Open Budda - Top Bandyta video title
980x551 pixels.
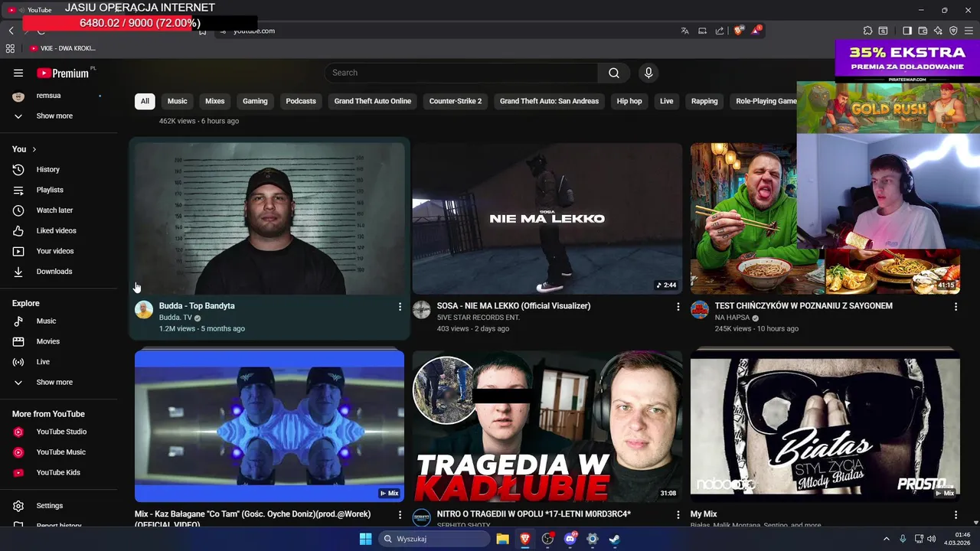click(197, 306)
